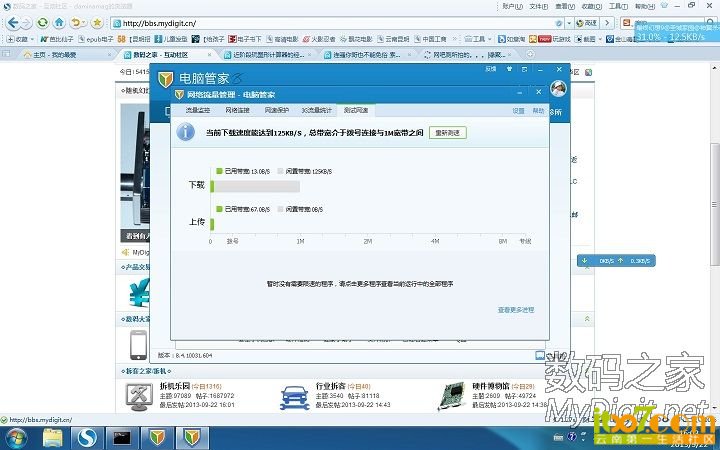Click the 上传 bandwidth bar
The image size is (720, 450).
[x=212, y=224]
